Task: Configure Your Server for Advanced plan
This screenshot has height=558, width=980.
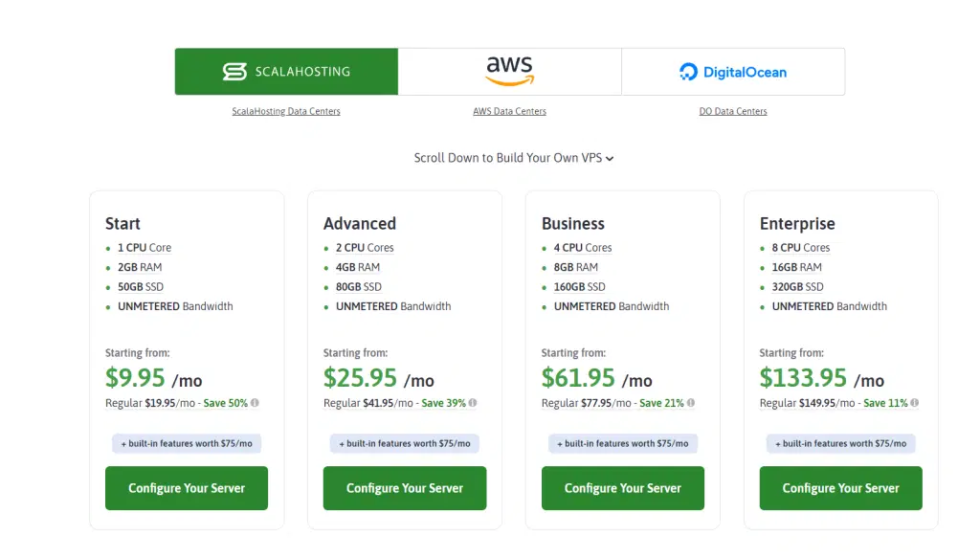Action: (405, 488)
